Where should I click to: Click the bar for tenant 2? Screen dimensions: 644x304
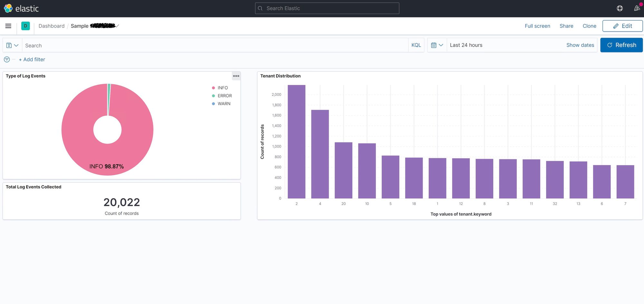[296, 142]
